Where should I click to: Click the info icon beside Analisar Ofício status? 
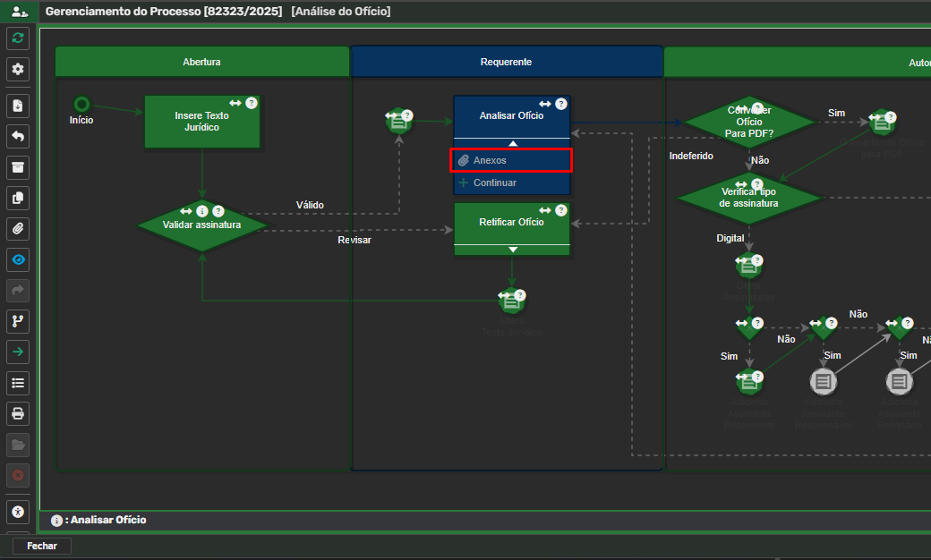[56, 521]
